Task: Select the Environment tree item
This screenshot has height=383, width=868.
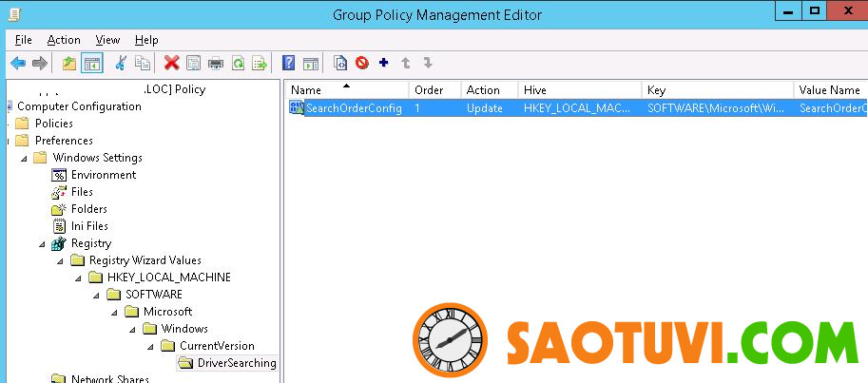Action: coord(104,175)
